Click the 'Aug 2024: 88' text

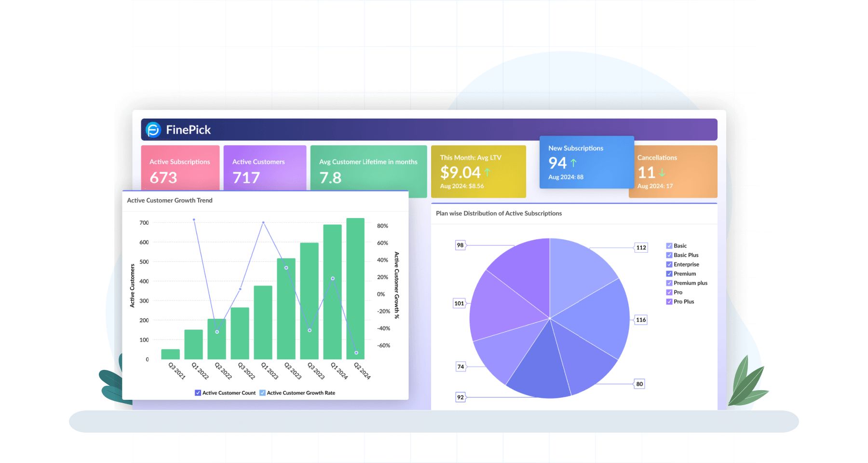point(566,177)
